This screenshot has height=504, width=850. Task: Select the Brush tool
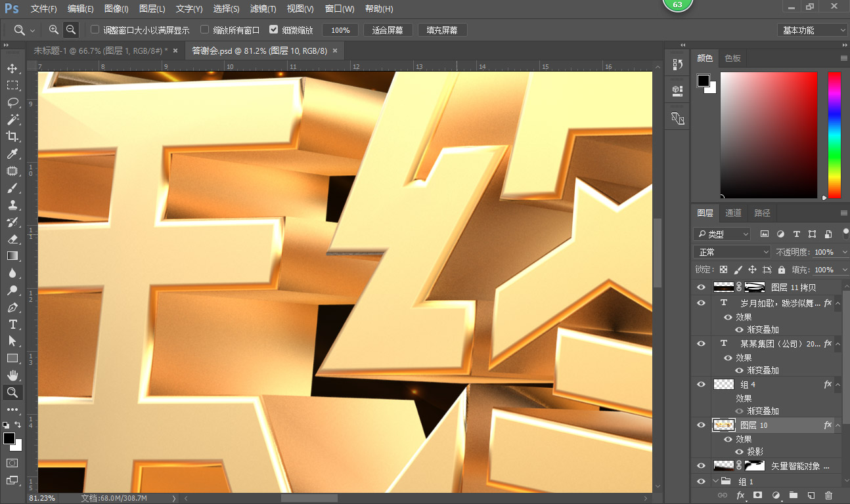click(x=12, y=188)
